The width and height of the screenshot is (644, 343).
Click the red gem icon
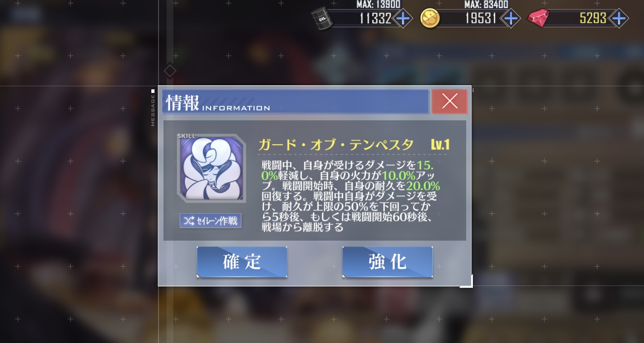point(538,18)
